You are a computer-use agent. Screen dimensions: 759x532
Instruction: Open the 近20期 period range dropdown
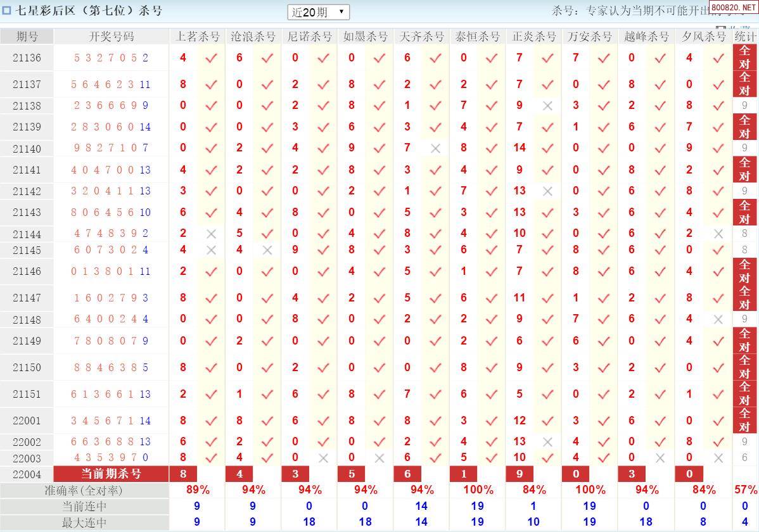point(318,11)
